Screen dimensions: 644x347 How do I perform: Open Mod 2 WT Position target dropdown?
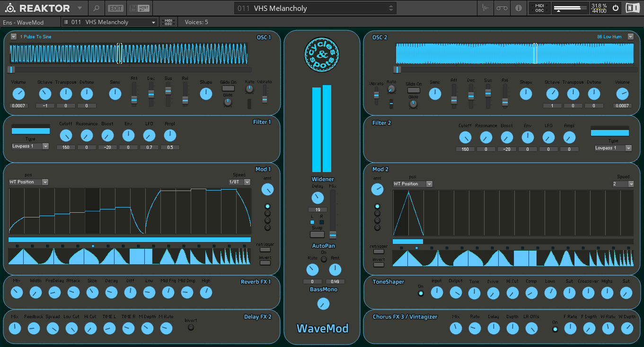point(413,184)
